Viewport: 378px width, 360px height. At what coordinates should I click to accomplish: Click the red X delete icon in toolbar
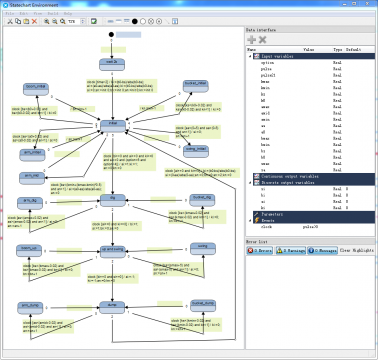34,21
